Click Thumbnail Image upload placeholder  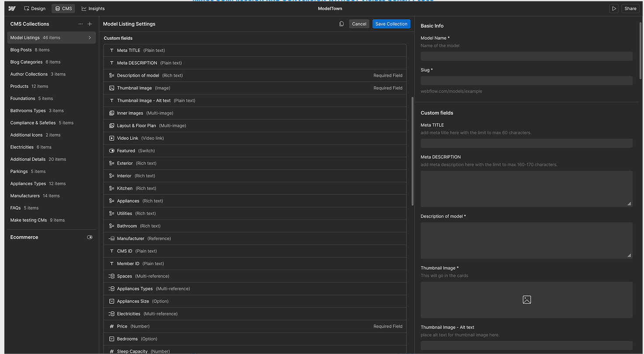pyautogui.click(x=526, y=300)
